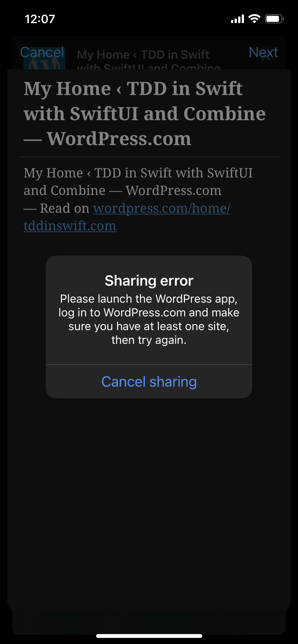Tap the 12:07 clock in status bar

(x=40, y=19)
